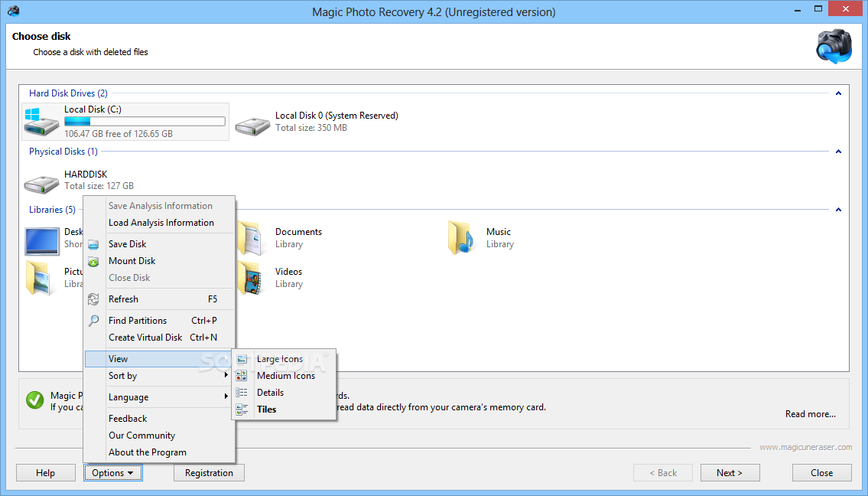Collapse the Physical Disks group

pyautogui.click(x=839, y=152)
